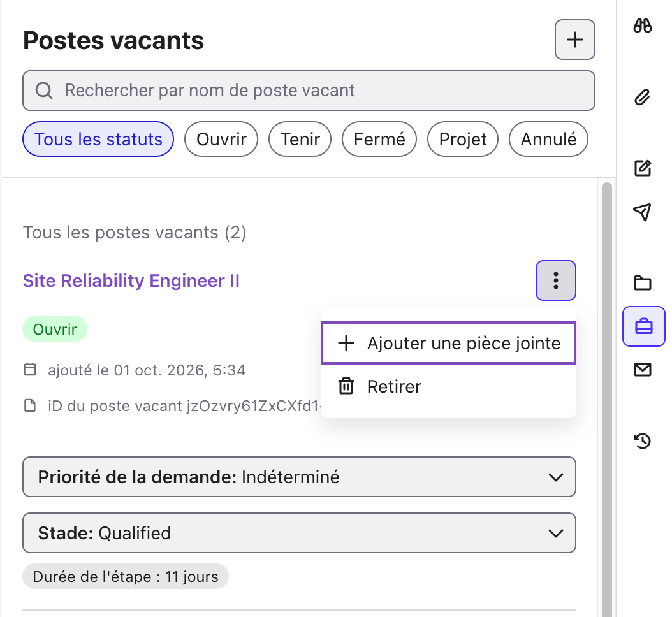Image resolution: width=672 pixels, height=617 pixels.
Task: Click the Postes vacants title
Action: [x=113, y=40]
